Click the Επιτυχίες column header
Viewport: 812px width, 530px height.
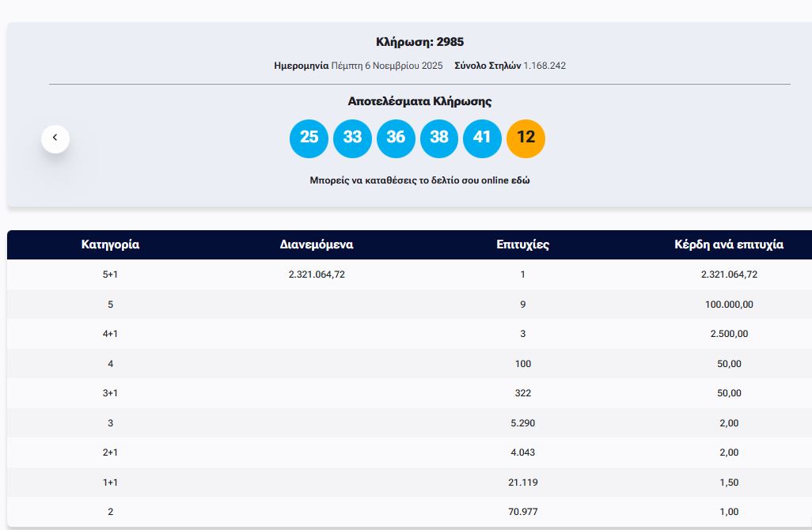pyautogui.click(x=522, y=244)
